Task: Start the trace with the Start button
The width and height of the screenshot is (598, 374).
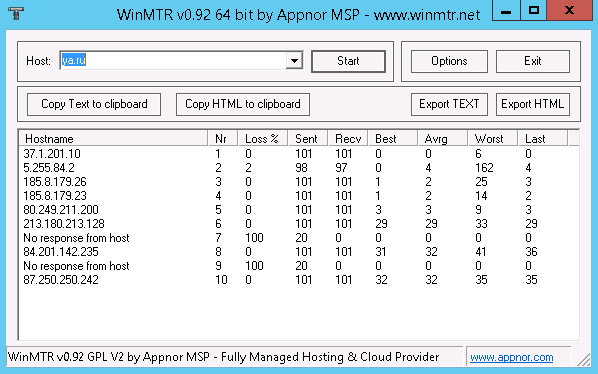Action: [348, 61]
